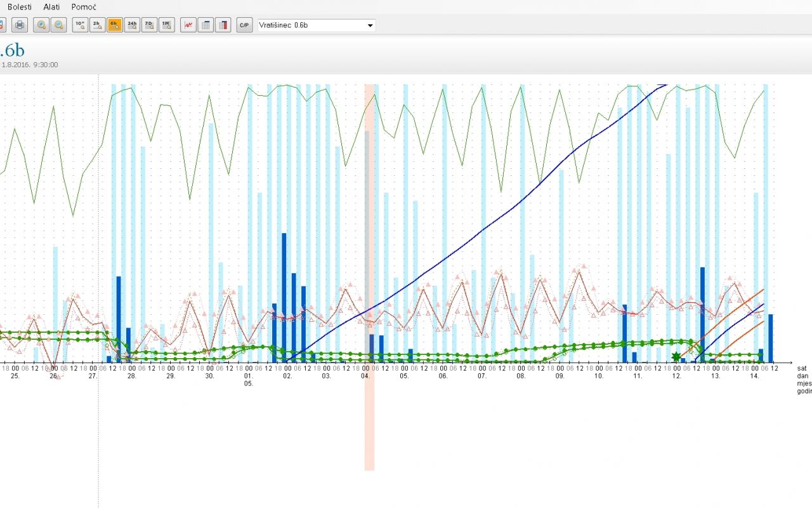Click the date label 09. on axis

560,376
